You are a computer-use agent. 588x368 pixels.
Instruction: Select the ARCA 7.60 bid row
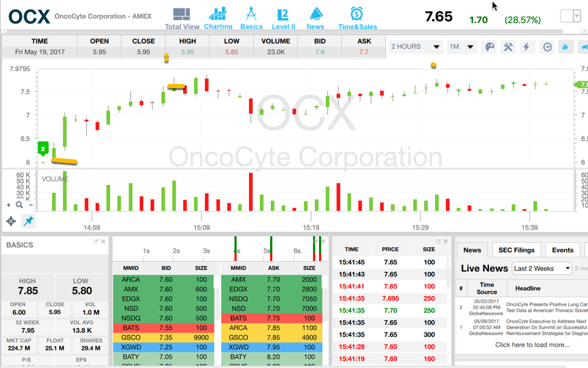click(x=164, y=279)
